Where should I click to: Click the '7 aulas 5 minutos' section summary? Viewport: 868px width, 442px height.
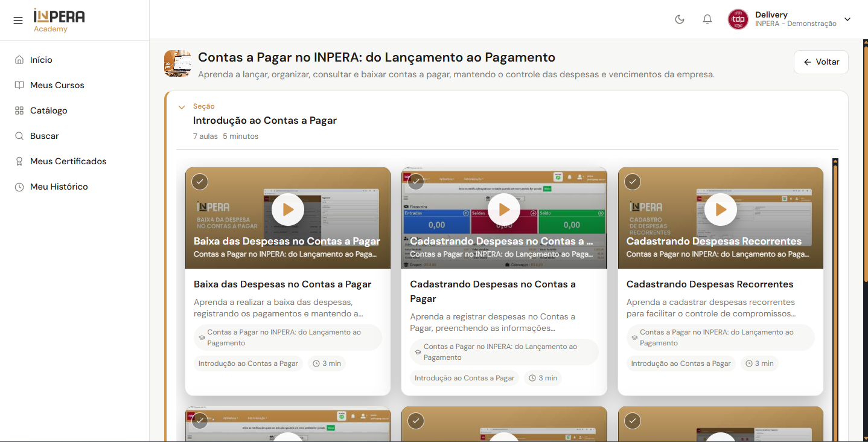pos(226,136)
